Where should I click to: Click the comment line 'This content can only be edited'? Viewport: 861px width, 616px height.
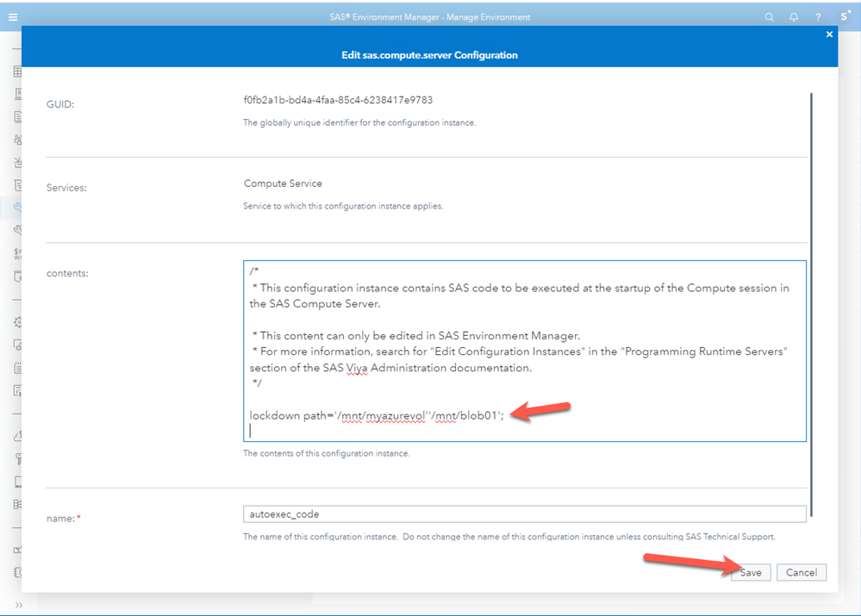point(416,335)
